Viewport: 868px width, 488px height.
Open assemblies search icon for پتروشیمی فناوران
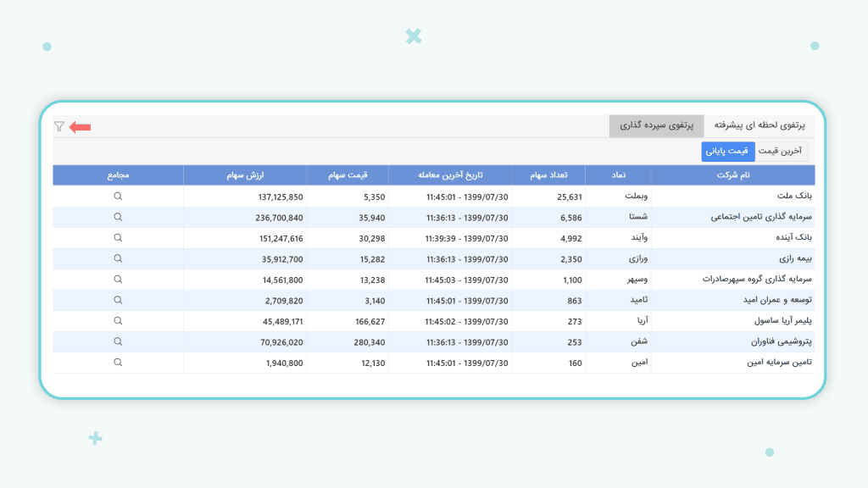(118, 341)
